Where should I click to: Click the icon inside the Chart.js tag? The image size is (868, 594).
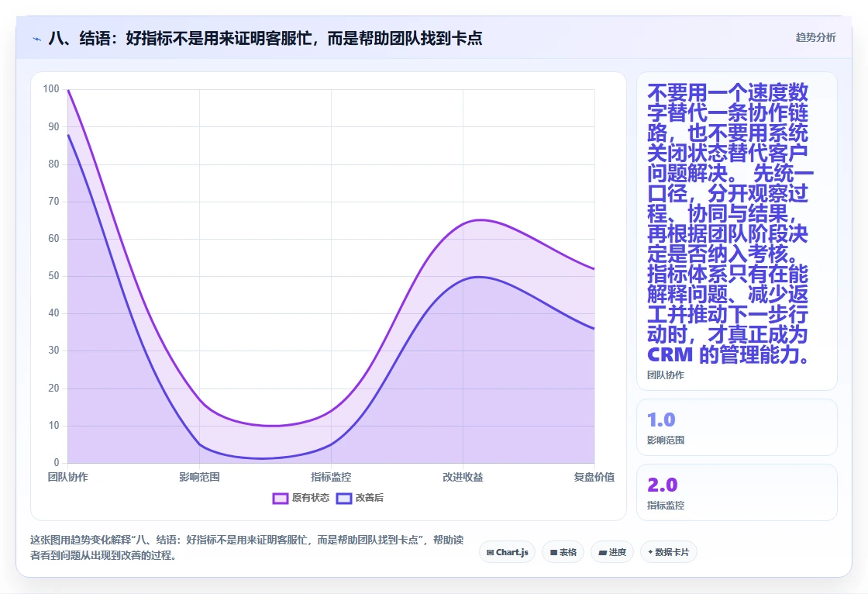pyautogui.click(x=490, y=552)
